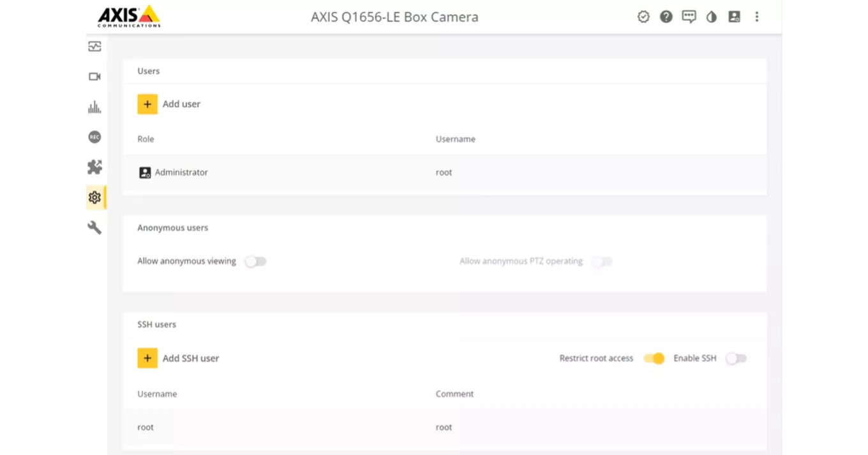The width and height of the screenshot is (868, 455).
Task: Click the Enable SSH label
Action: pyautogui.click(x=695, y=358)
